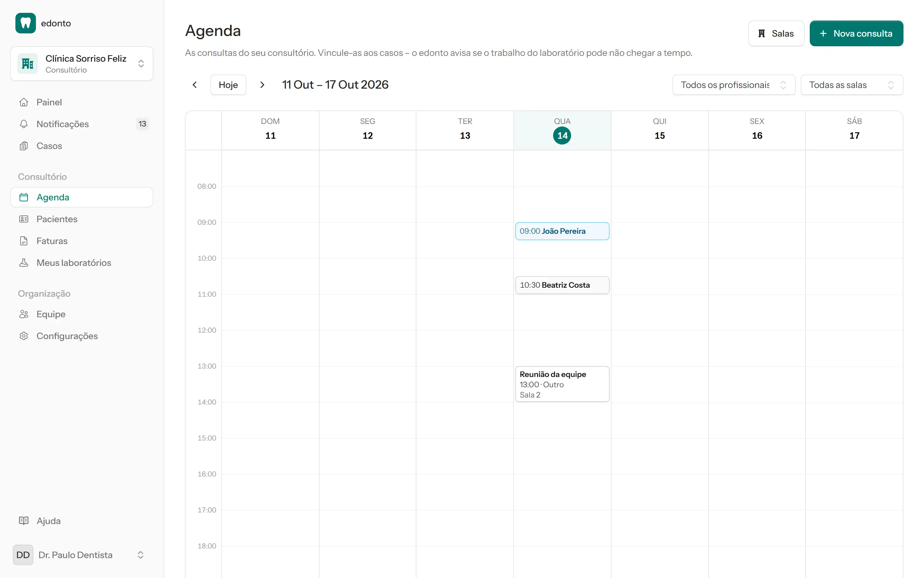Click the Painel home icon

(24, 102)
